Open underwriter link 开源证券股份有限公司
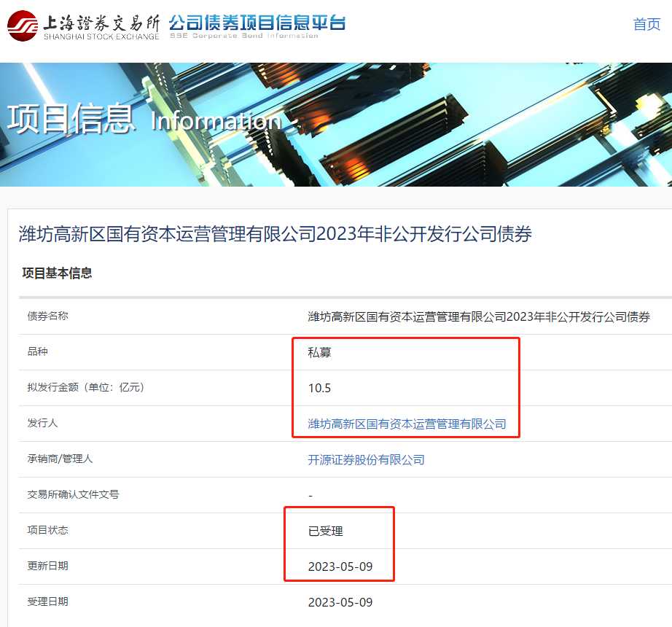This screenshot has height=627, width=672. [x=366, y=460]
